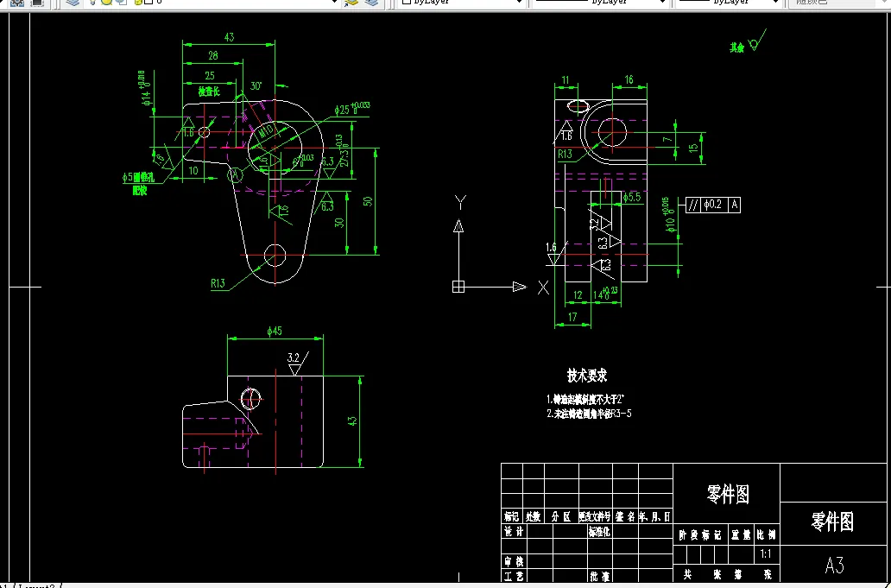Select the 43 dimension at top
The width and height of the screenshot is (891, 588).
point(229,37)
